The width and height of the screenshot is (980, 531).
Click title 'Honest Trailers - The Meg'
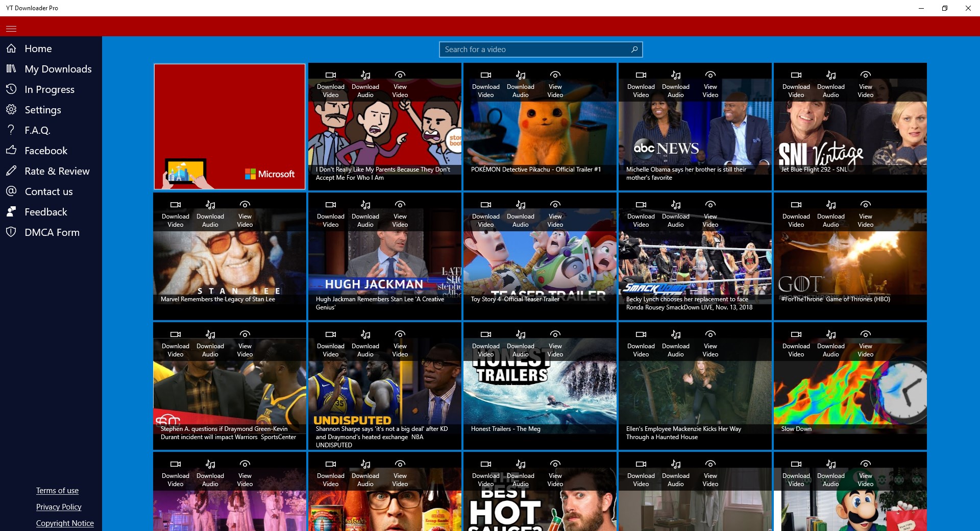505,429
